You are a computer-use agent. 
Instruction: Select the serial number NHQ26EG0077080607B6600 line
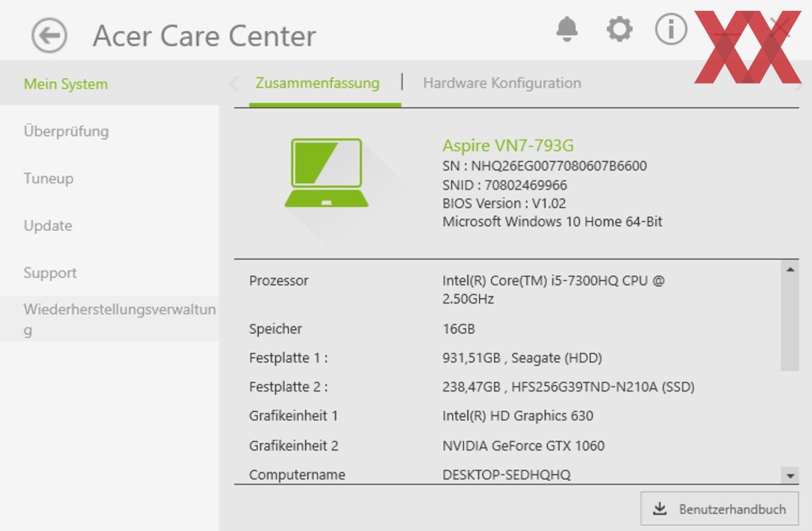545,166
